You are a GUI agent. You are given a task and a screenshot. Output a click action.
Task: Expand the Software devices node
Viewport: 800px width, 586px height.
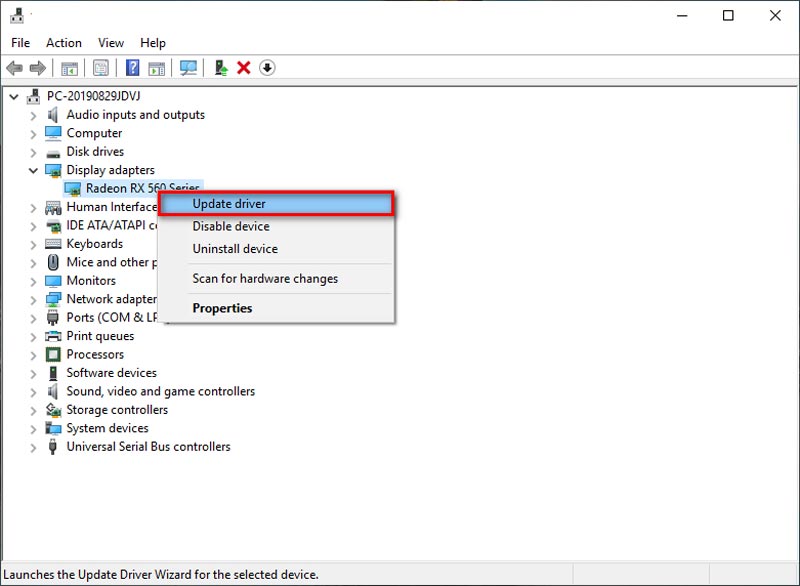coord(33,374)
